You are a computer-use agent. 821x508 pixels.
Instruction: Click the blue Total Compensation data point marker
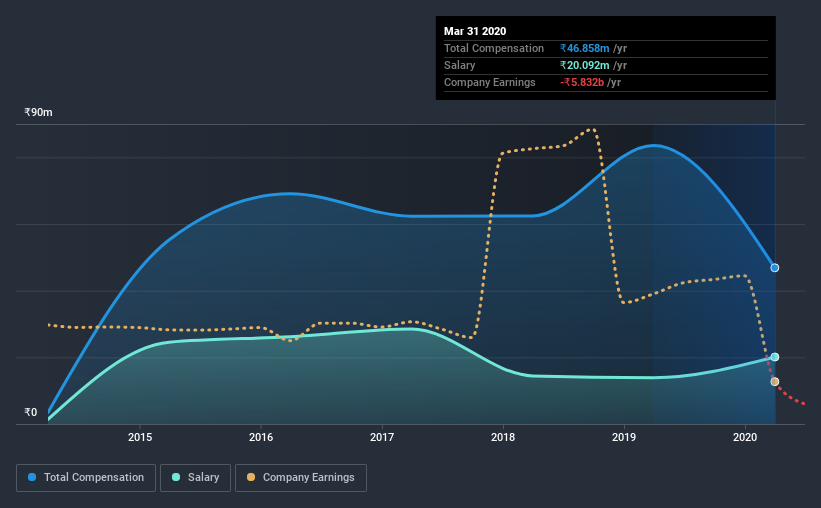coord(774,268)
